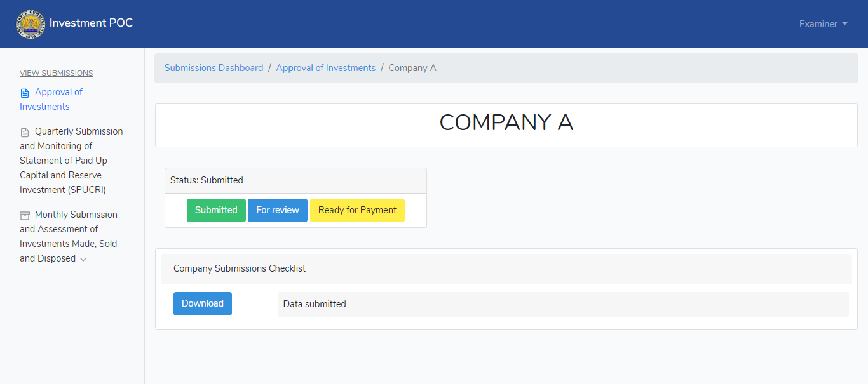Open the Examiner user dropdown
Viewport: 868px width, 384px height.
point(823,24)
